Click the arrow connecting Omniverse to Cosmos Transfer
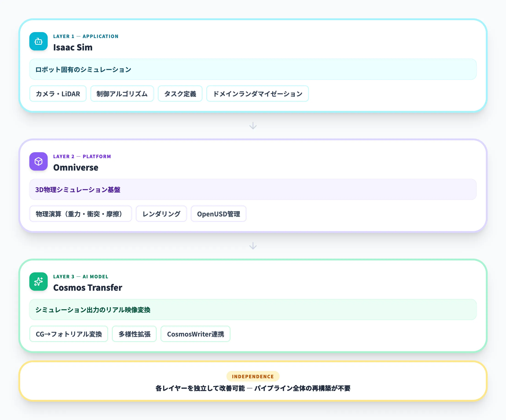The image size is (506, 420). (253, 246)
